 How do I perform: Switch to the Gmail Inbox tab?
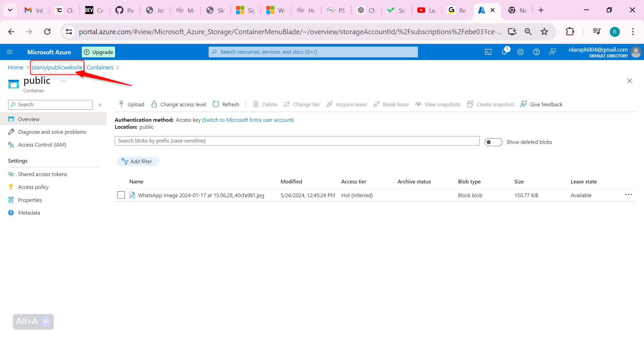pos(34,10)
